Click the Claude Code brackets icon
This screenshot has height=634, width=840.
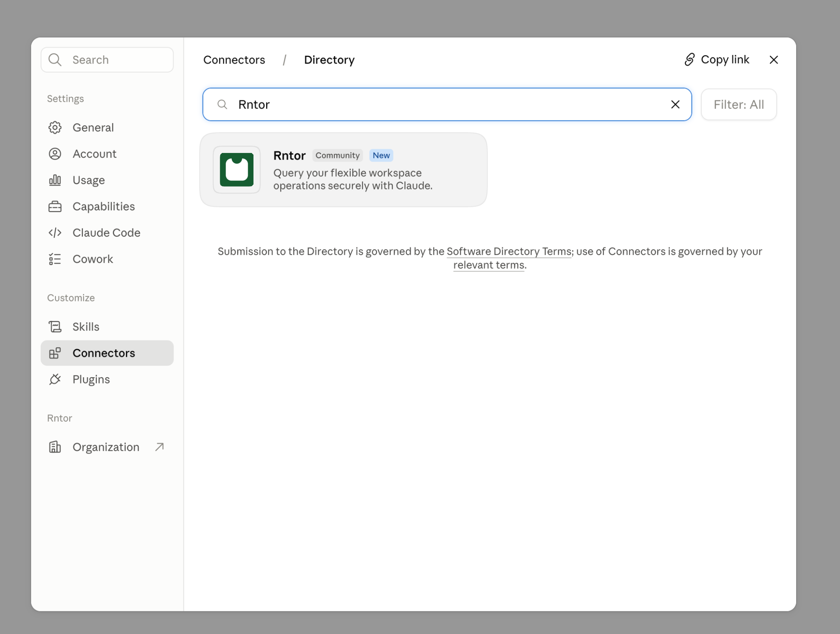tap(55, 233)
